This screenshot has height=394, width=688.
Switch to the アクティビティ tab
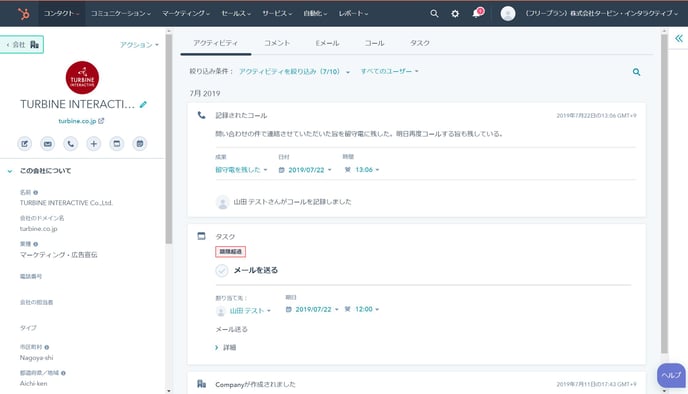[215, 43]
